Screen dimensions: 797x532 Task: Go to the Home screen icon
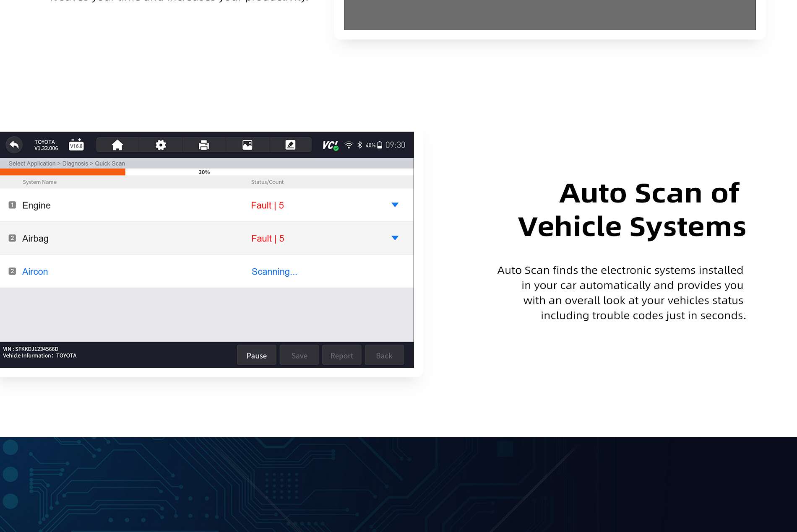(x=117, y=145)
